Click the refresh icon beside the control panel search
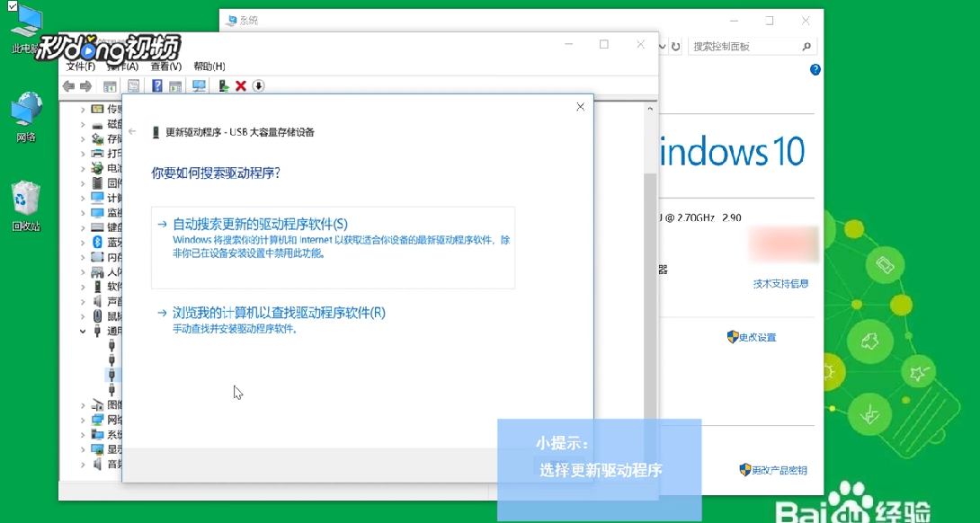Image resolution: width=980 pixels, height=523 pixels. point(675,46)
